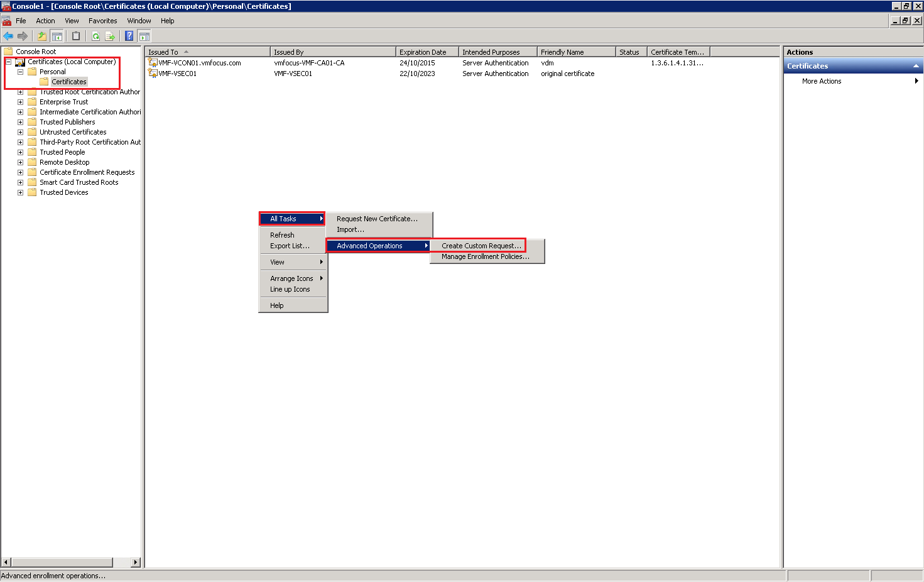The image size is (924, 582).
Task: Click the Back arrow in the toolbar
Action: pos(8,36)
